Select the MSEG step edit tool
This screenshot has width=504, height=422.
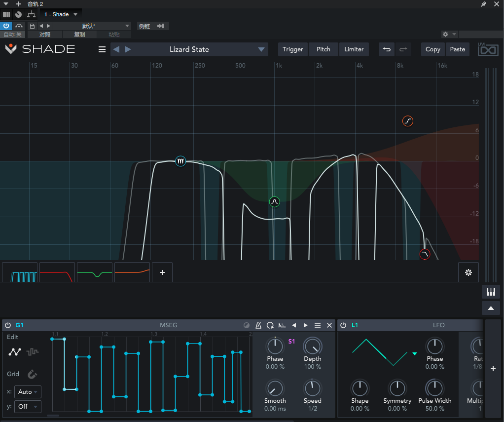coord(33,352)
